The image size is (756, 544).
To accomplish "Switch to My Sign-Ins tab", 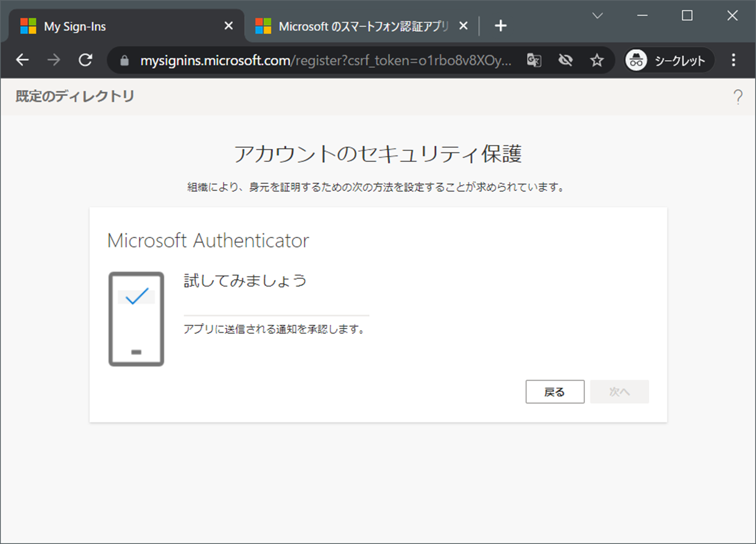I will tap(126, 26).
